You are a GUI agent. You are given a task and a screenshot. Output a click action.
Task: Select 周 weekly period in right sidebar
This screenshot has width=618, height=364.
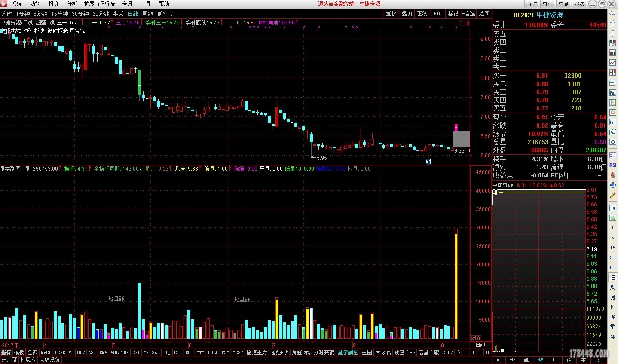pyautogui.click(x=613, y=287)
